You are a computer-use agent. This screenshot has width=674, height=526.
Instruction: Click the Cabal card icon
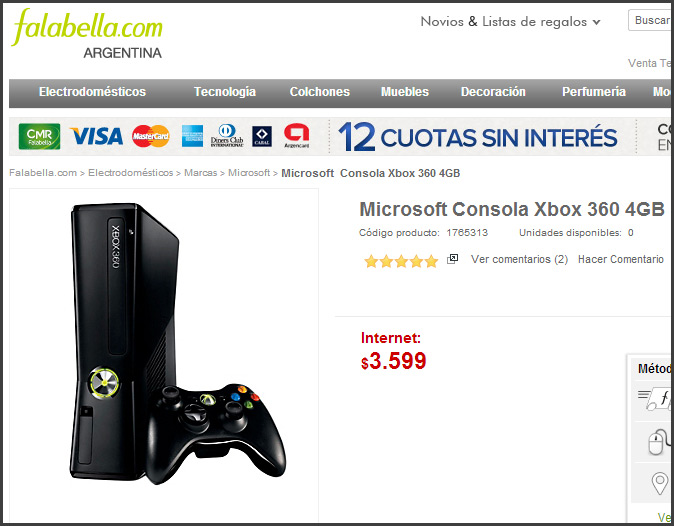[x=262, y=136]
